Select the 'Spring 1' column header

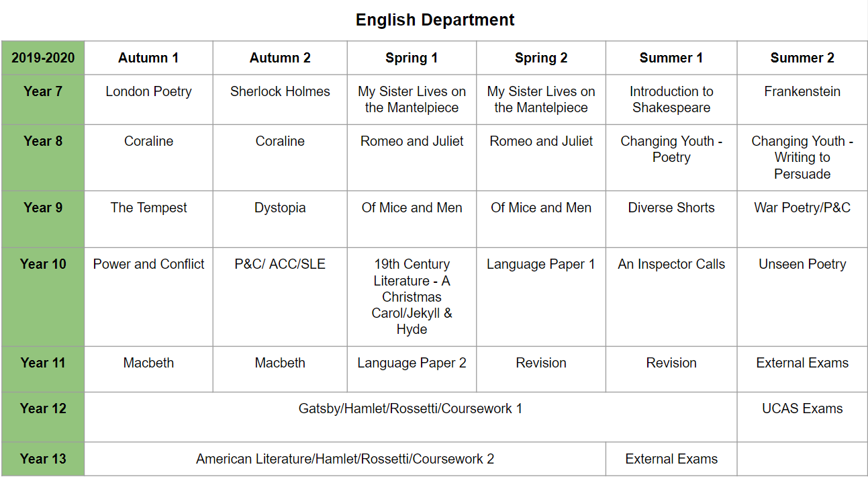click(x=412, y=58)
